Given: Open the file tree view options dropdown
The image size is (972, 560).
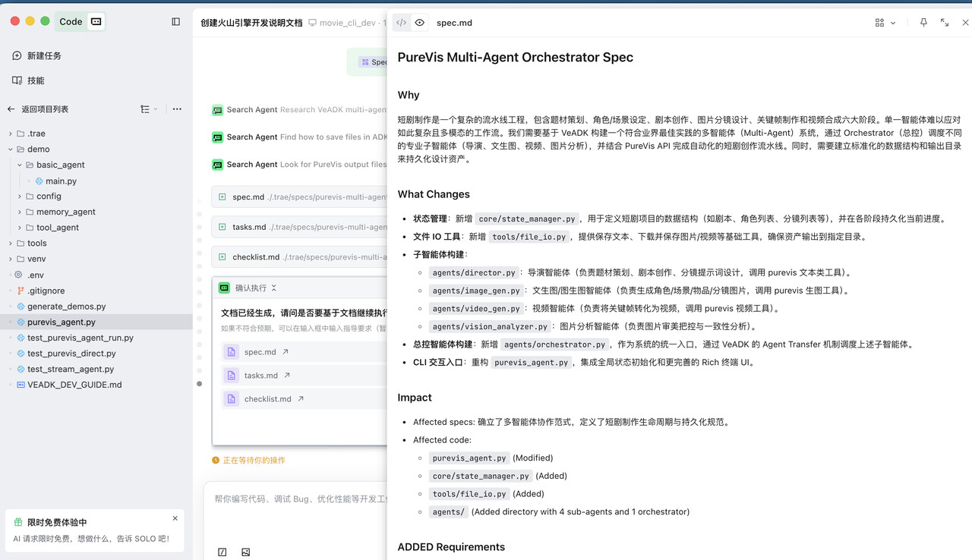Looking at the screenshot, I should 149,109.
